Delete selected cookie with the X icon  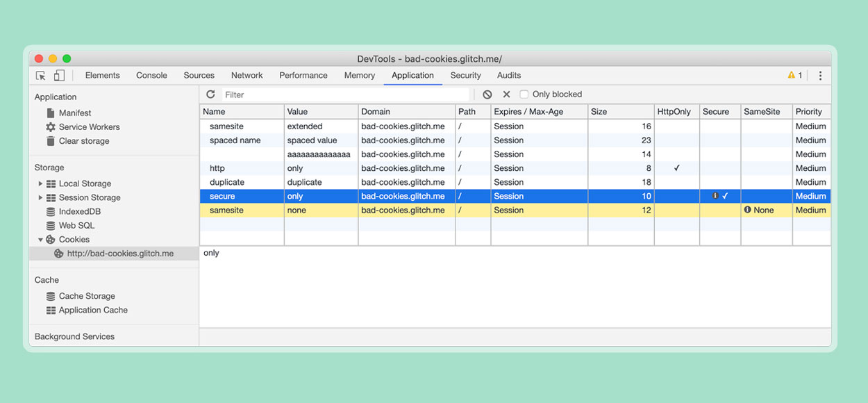pyautogui.click(x=506, y=94)
